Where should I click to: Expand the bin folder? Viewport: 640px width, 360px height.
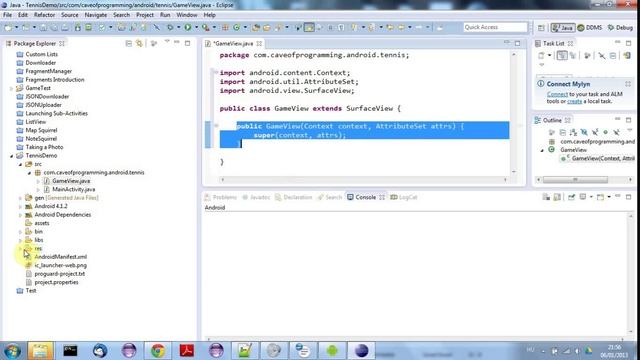20,231
